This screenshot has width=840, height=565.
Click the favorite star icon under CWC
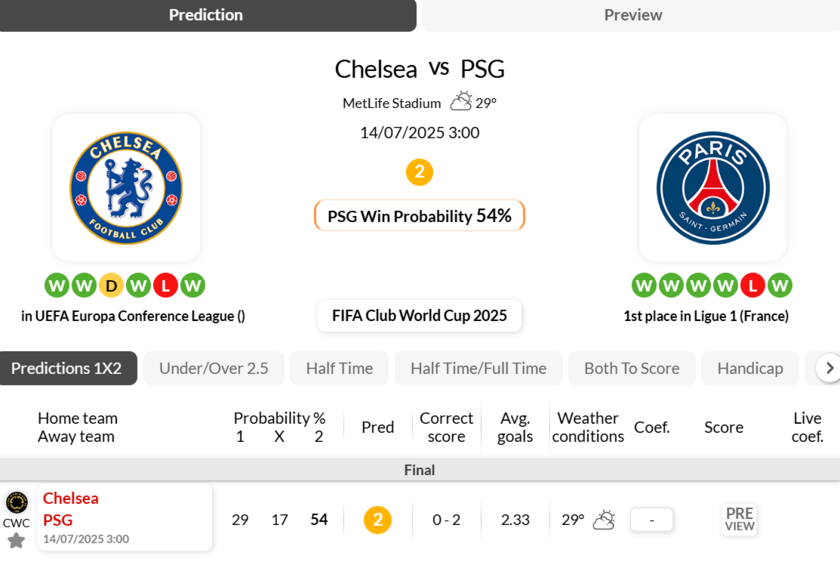point(16,541)
